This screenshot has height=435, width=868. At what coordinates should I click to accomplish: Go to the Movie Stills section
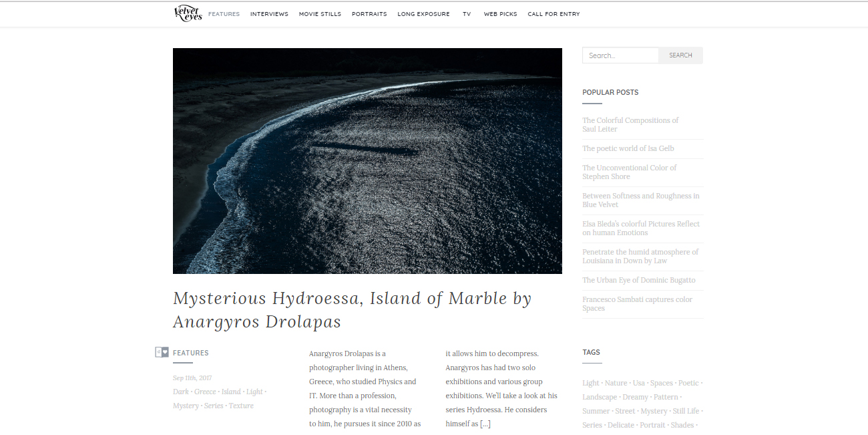320,14
